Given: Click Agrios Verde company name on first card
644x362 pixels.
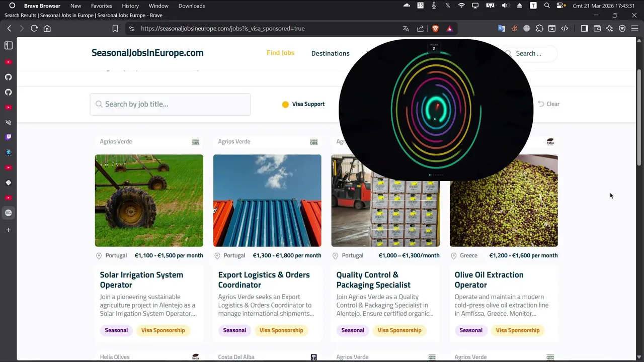Looking at the screenshot, I should 116,142.
